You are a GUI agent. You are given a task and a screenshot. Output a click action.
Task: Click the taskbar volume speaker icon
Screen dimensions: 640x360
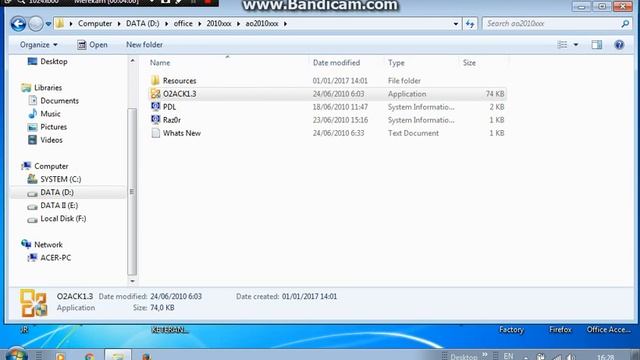click(x=571, y=357)
